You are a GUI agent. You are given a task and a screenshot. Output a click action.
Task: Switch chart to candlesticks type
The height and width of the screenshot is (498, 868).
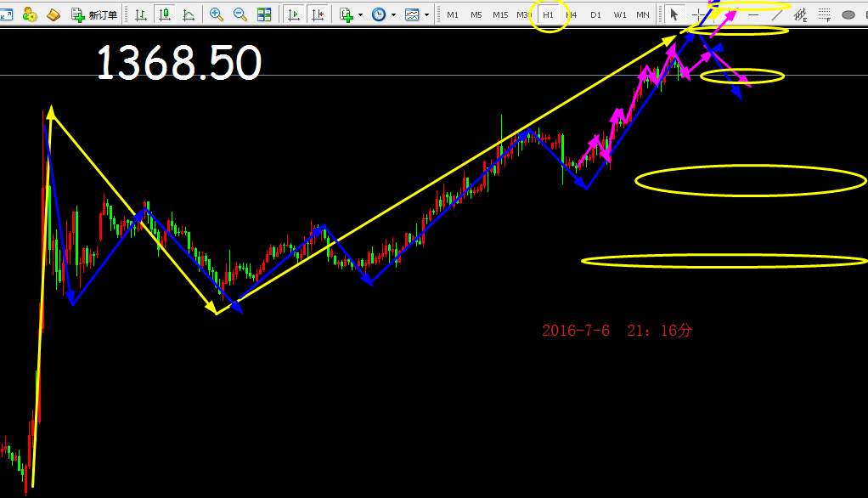[x=165, y=15]
